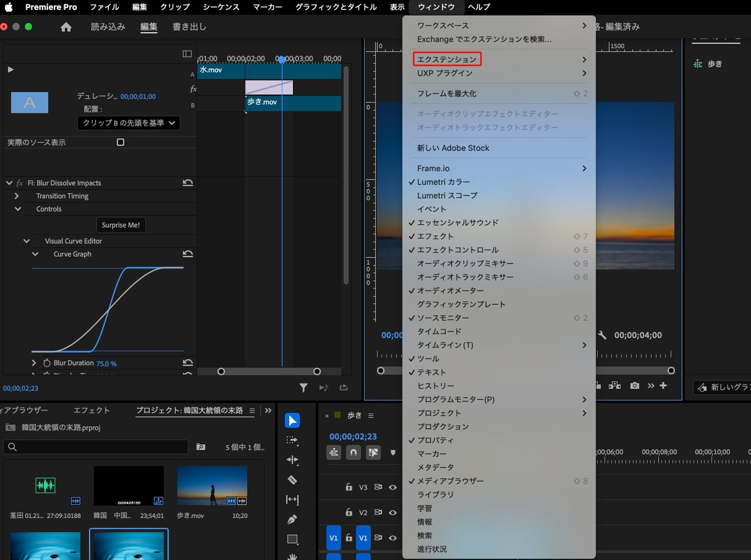Click the Blur Duration 75.0 % value

point(106,363)
